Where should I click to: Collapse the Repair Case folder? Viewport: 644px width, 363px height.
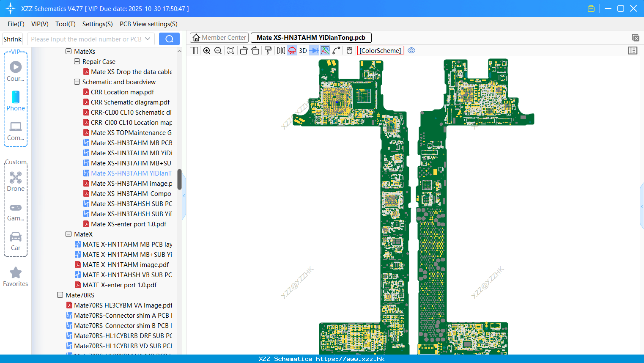pyautogui.click(x=77, y=61)
